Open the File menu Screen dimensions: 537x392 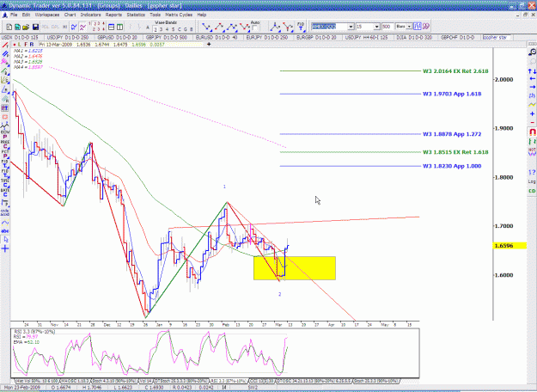point(14,15)
